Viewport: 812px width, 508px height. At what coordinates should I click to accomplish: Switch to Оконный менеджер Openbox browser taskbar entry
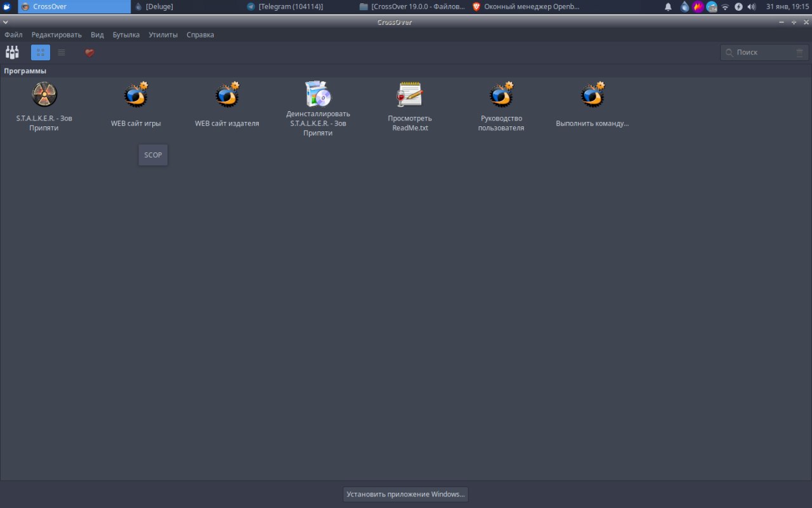[x=525, y=6]
